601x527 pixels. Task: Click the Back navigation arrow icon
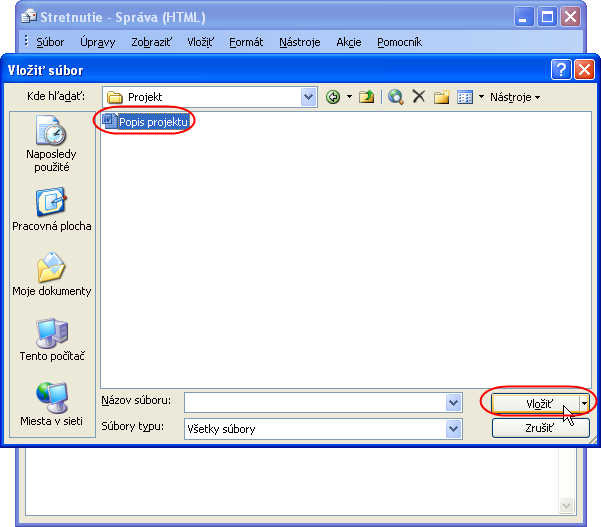tap(333, 97)
